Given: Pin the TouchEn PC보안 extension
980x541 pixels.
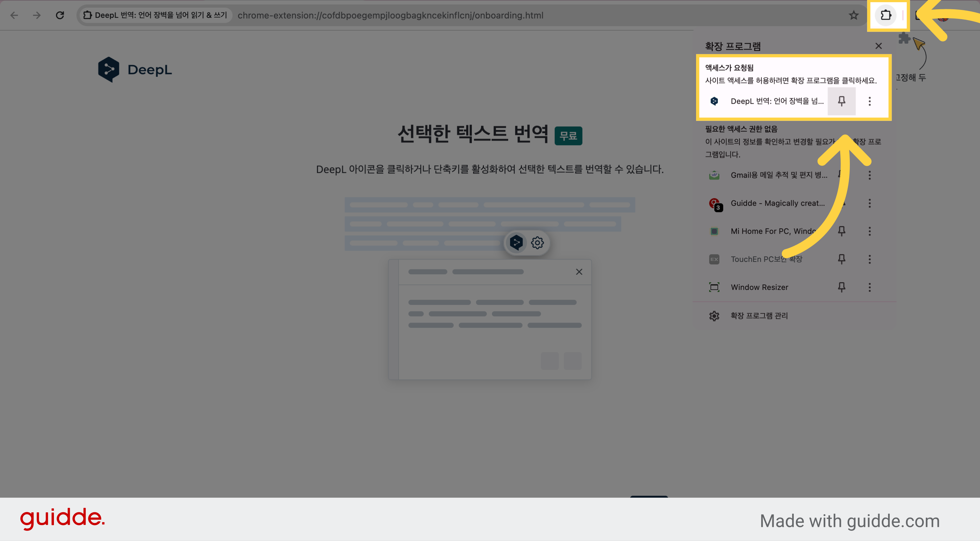Looking at the screenshot, I should [x=842, y=259].
